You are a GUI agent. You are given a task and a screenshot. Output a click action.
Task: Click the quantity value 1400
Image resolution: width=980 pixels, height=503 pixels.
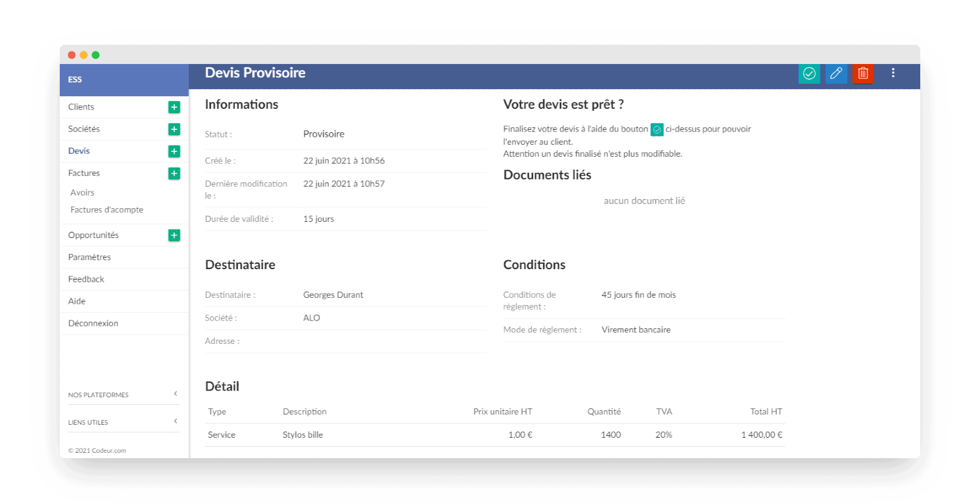coord(611,435)
